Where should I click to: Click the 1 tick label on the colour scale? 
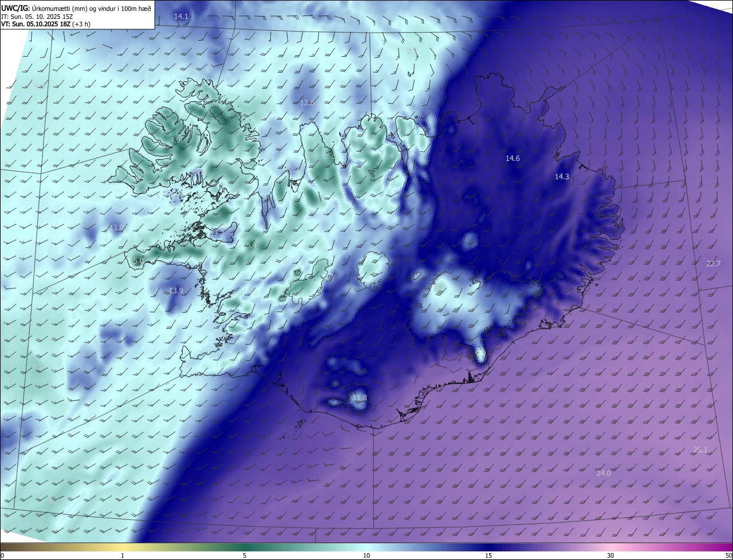[x=123, y=555]
